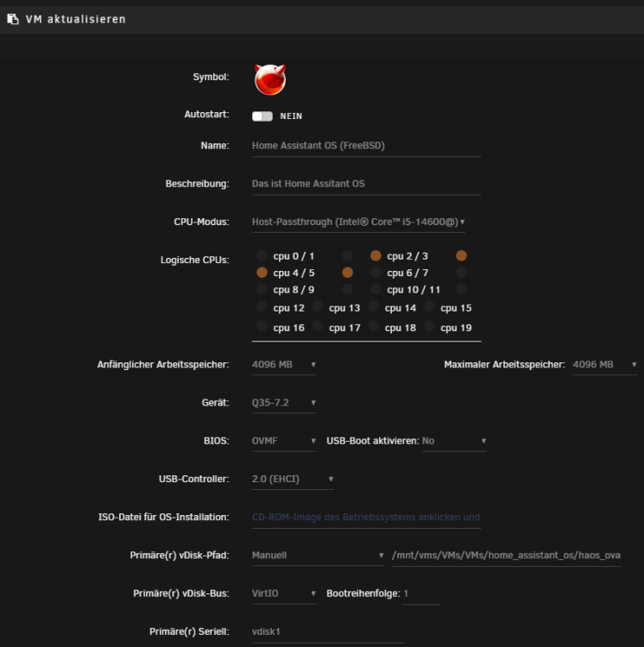This screenshot has height=647, width=644.
Task: Click the "Primäre(r) vDisk-Pfad:" label
Action: tap(180, 556)
